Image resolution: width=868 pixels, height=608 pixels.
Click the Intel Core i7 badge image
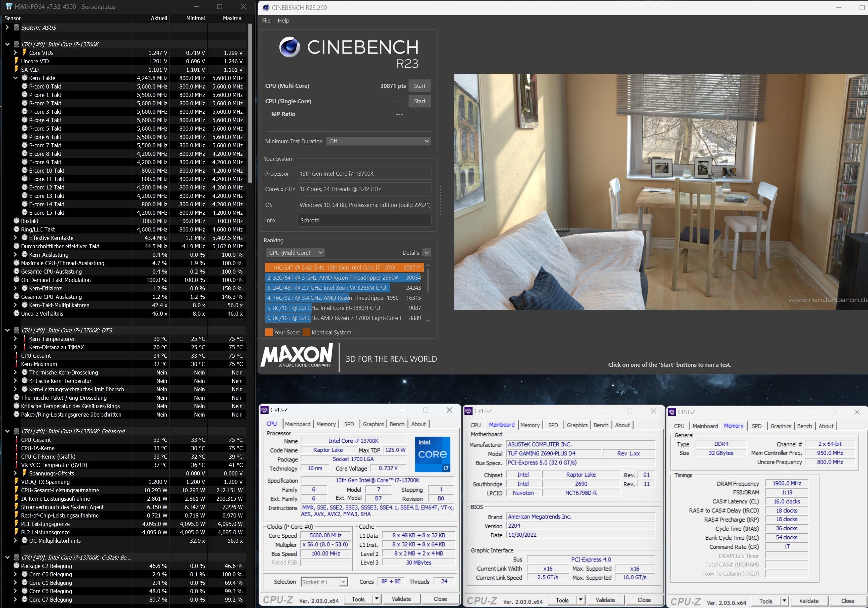tap(432, 454)
